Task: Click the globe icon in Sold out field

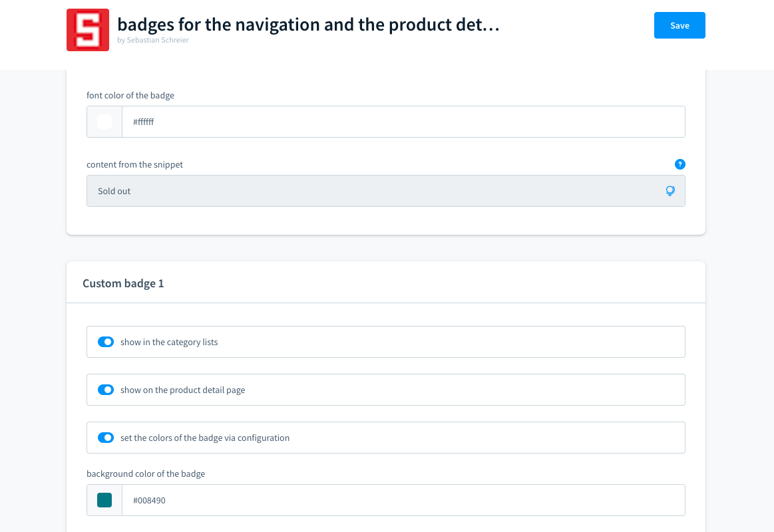Action: (670, 191)
